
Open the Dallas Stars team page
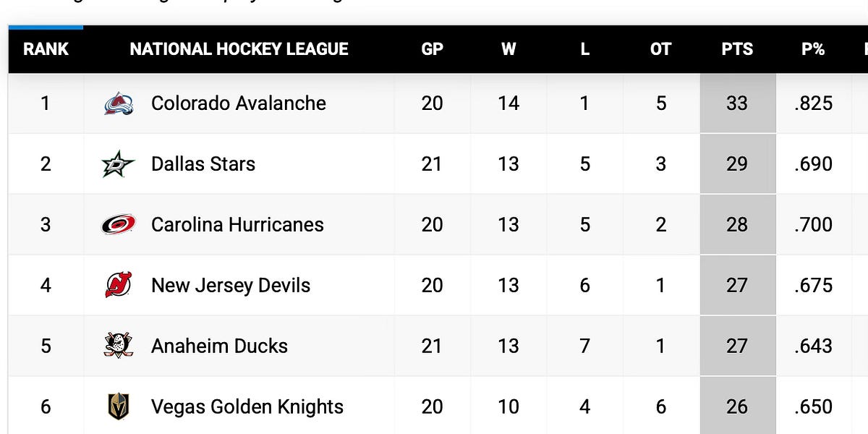coord(203,163)
